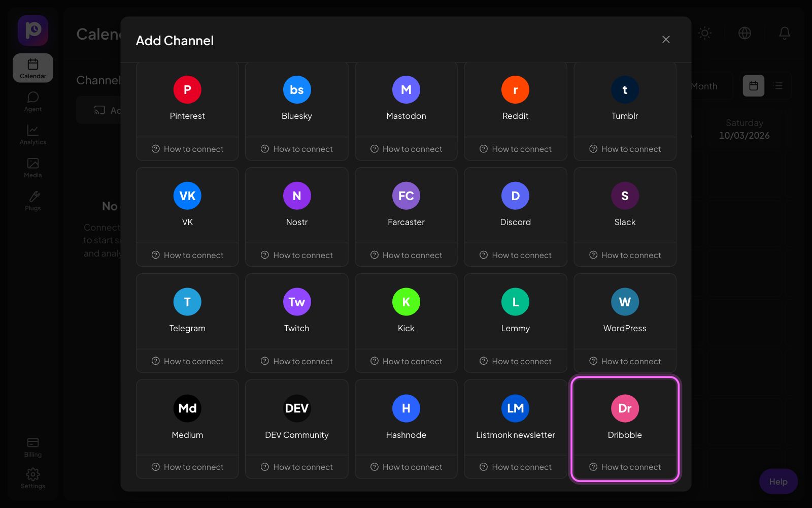Viewport: 812px width, 508px height.
Task: Choose the Farcaster channel icon
Action: [406, 196]
